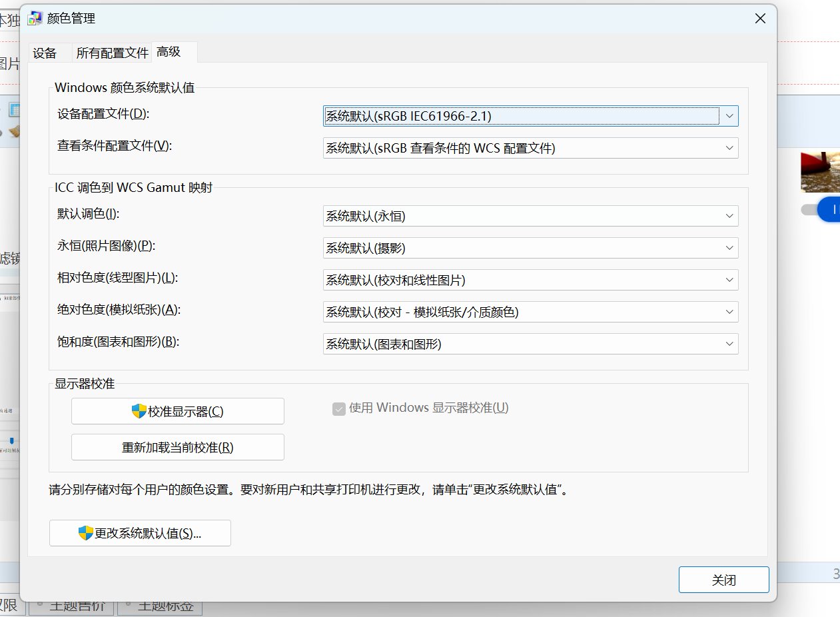Open the 相对色度(线型图片) dropdown
Viewport: 840px width, 617px height.
click(x=531, y=280)
